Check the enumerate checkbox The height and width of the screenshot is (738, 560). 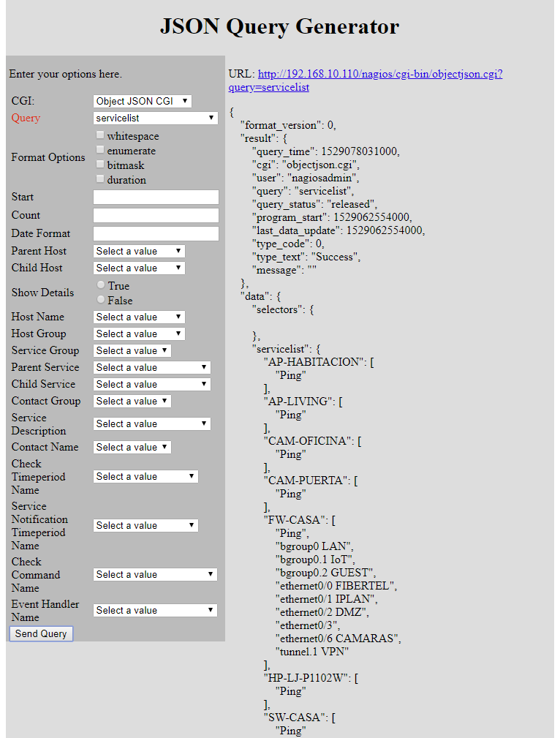point(101,151)
